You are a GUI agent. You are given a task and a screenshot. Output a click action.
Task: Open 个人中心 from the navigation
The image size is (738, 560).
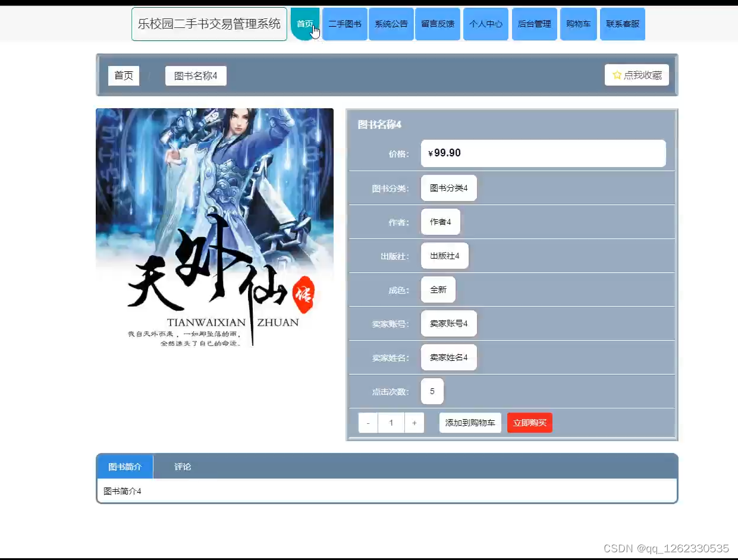(x=486, y=24)
